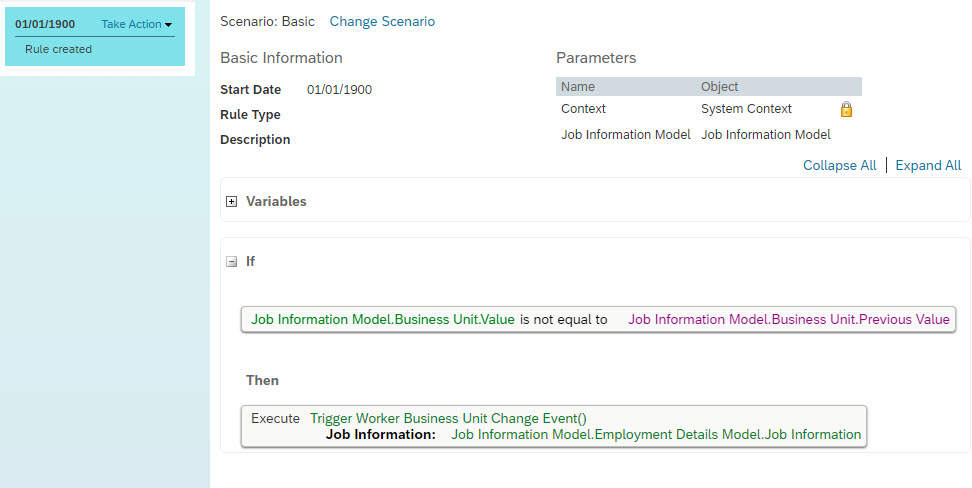Viewport: 972px width, 488px height.
Task: Click Collapse All link
Action: [839, 166]
